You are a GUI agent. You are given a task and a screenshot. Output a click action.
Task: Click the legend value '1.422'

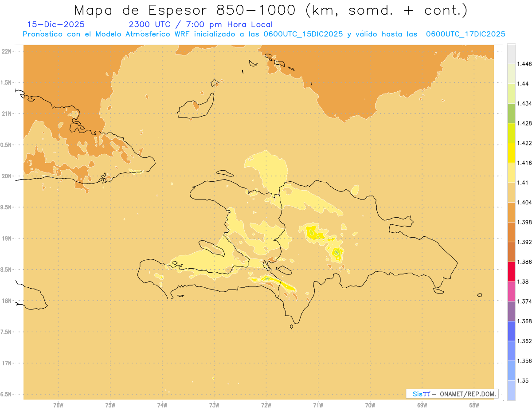pyautogui.click(x=525, y=143)
